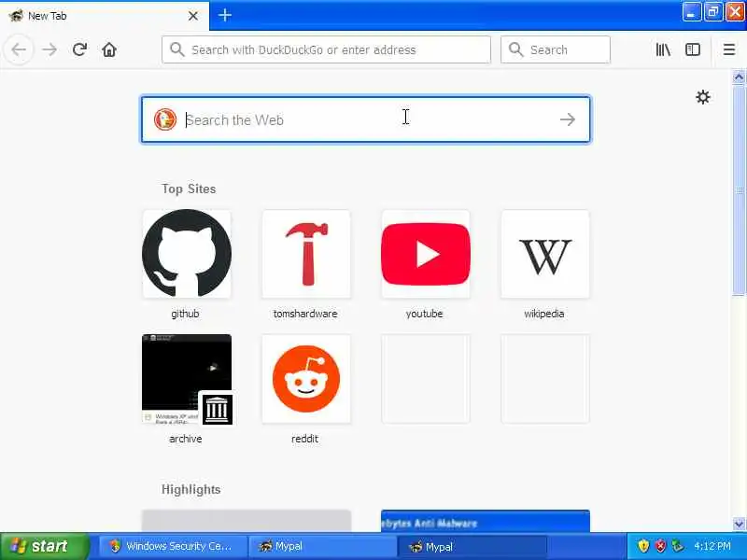
Task: Click the toolbar Search box magnifier icon
Action: [515, 49]
